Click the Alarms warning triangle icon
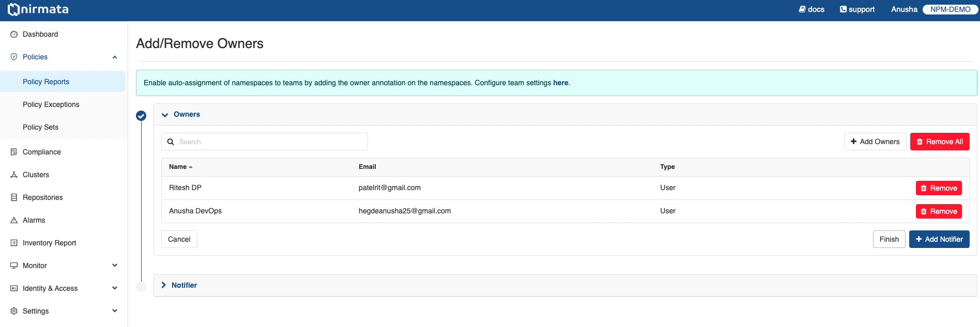This screenshot has width=980, height=327. click(x=14, y=220)
